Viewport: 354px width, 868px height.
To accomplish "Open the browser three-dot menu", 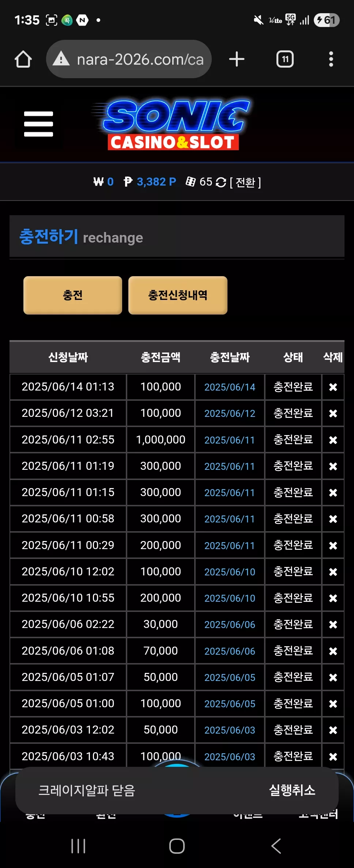I will click(331, 59).
